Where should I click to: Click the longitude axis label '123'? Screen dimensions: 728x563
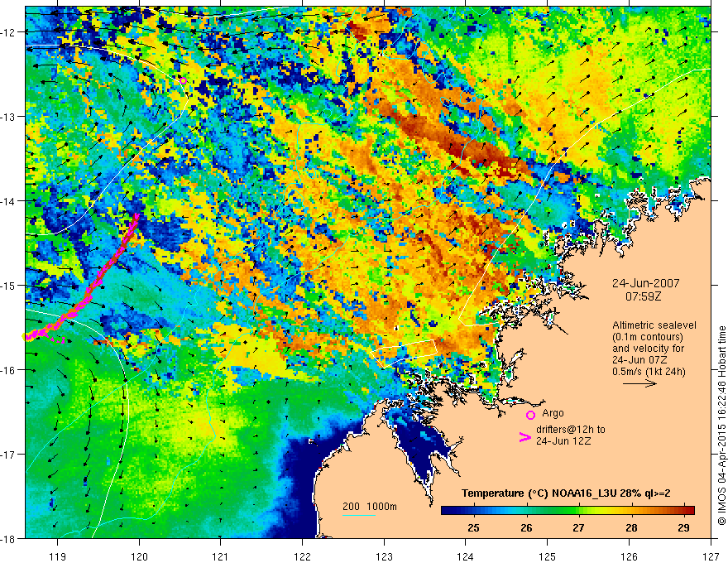coord(384,556)
